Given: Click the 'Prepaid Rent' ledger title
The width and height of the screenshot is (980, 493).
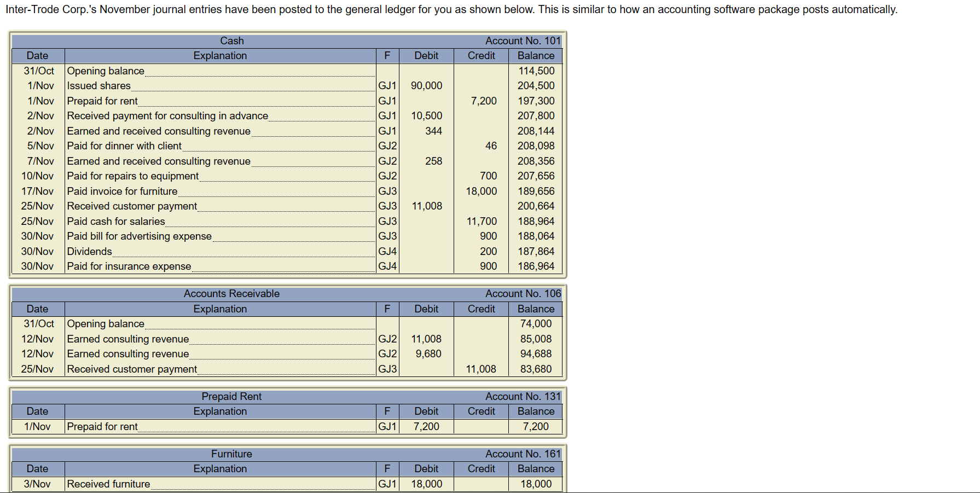Looking at the screenshot, I should click(231, 397).
